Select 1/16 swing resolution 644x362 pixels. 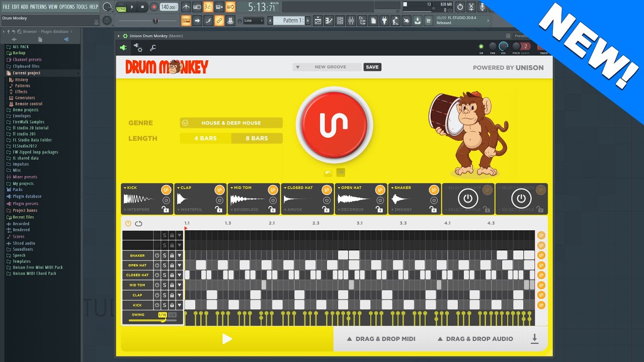(162, 315)
